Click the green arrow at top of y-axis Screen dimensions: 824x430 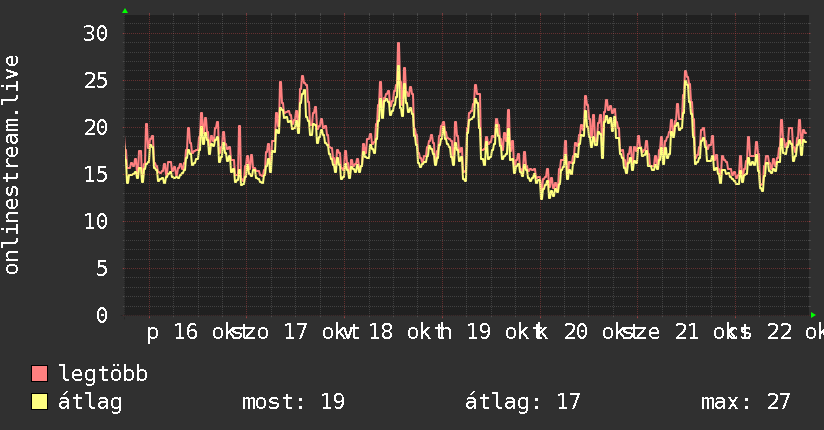(x=125, y=11)
